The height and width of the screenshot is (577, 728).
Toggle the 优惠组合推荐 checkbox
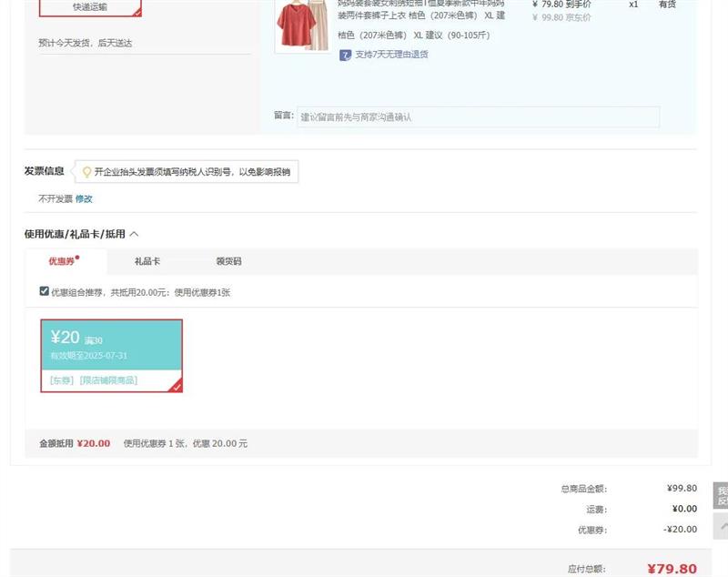(44, 292)
